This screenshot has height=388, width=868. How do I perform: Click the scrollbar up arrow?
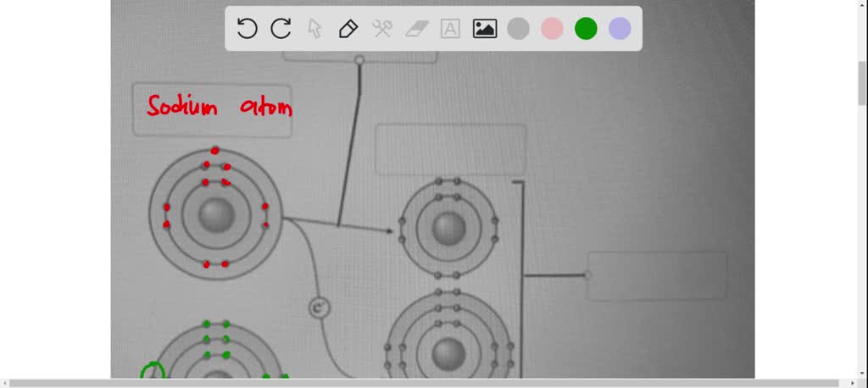(862, 4)
